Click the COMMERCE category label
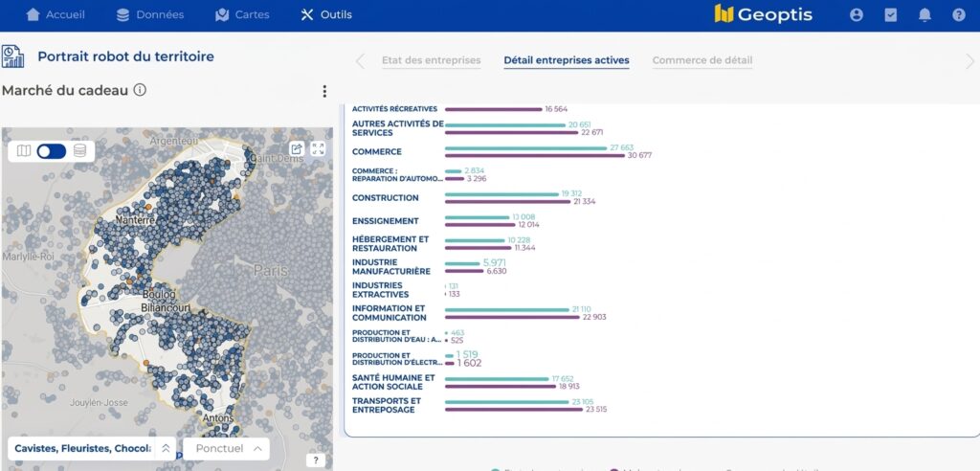This screenshot has height=471, width=980. (377, 152)
